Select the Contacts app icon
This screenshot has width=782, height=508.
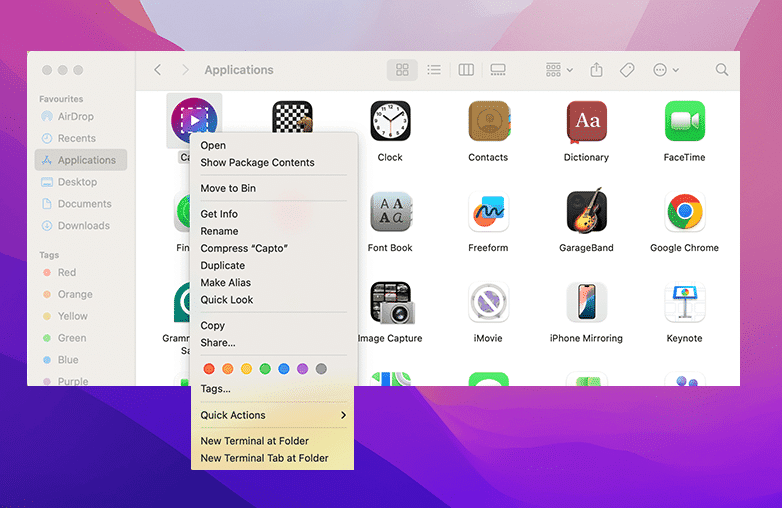tap(488, 121)
